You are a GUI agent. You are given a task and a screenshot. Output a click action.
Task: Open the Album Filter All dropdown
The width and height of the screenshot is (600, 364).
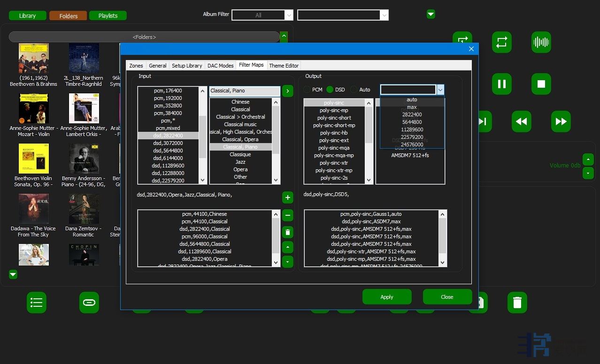(x=262, y=15)
